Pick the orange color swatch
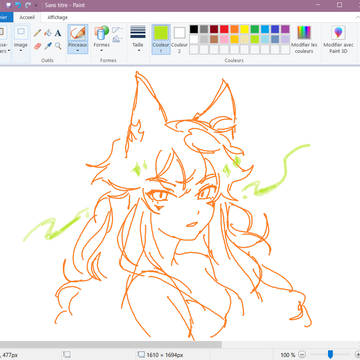Screen dimensions: 360x360 [x=234, y=29]
